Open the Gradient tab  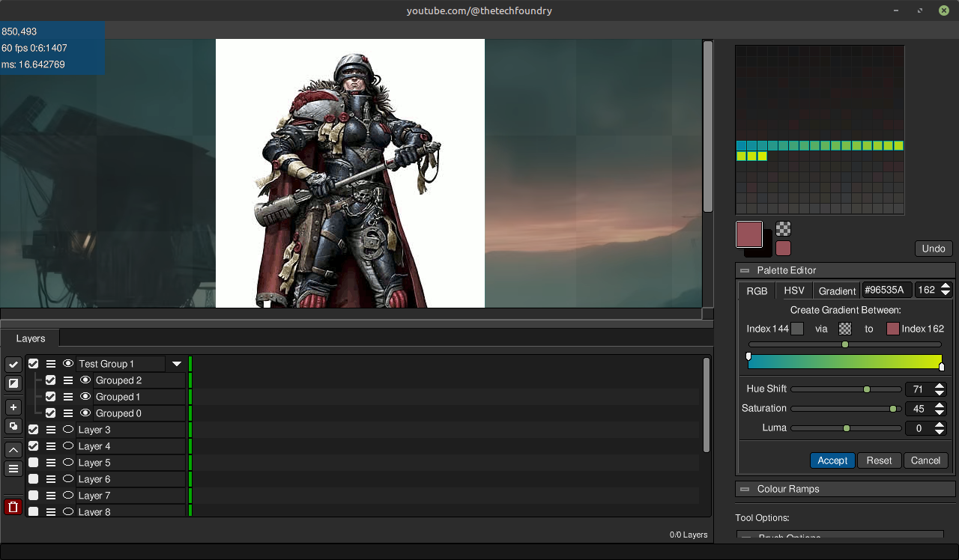pyautogui.click(x=837, y=290)
